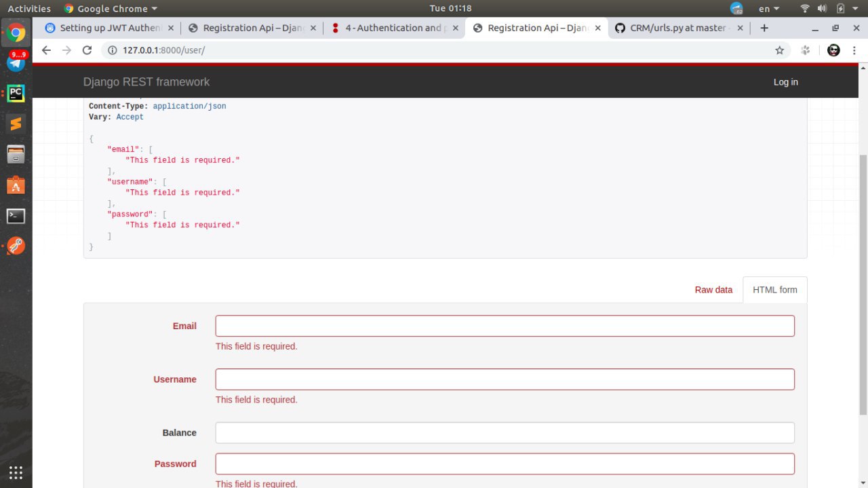Close the '4 - Authentication and' tab
The image size is (868, 488).
pos(455,28)
